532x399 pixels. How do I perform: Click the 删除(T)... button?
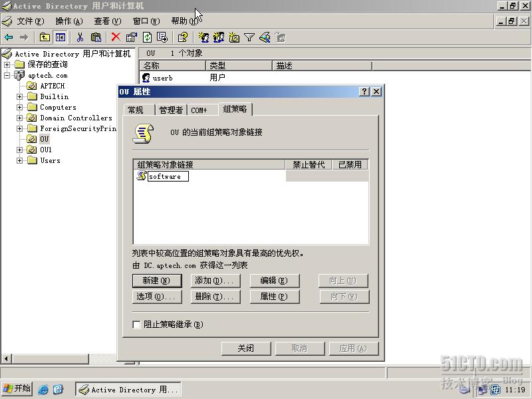point(215,297)
